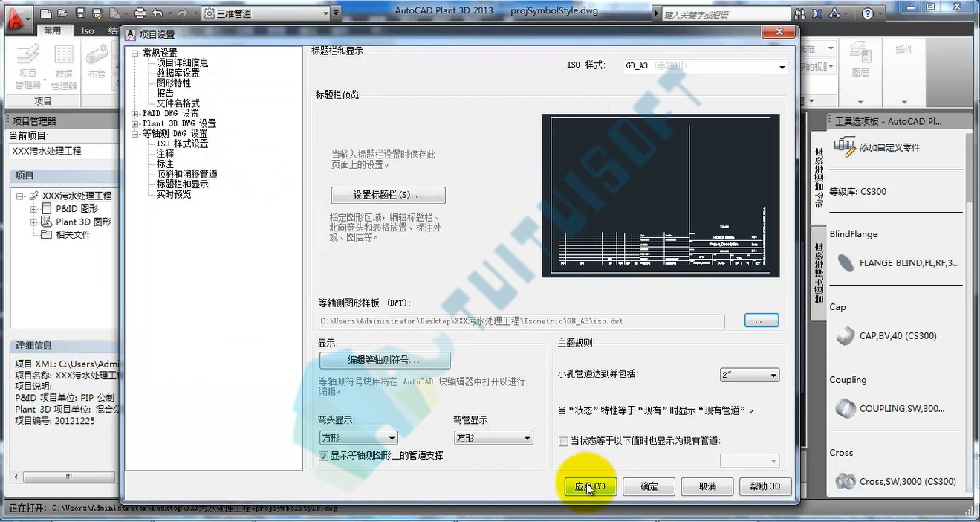Viewport: 980px width, 522px height.
Task: Click the search binoculars icon
Action: click(800, 13)
